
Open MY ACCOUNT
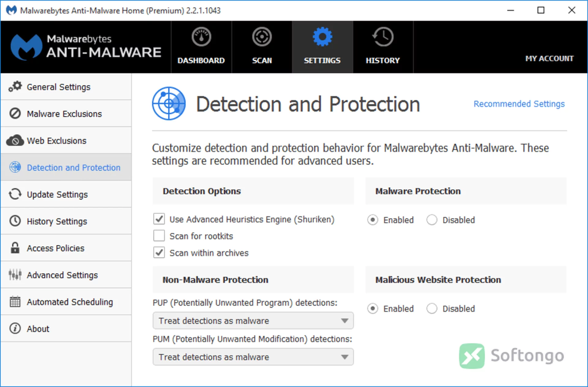[549, 58]
